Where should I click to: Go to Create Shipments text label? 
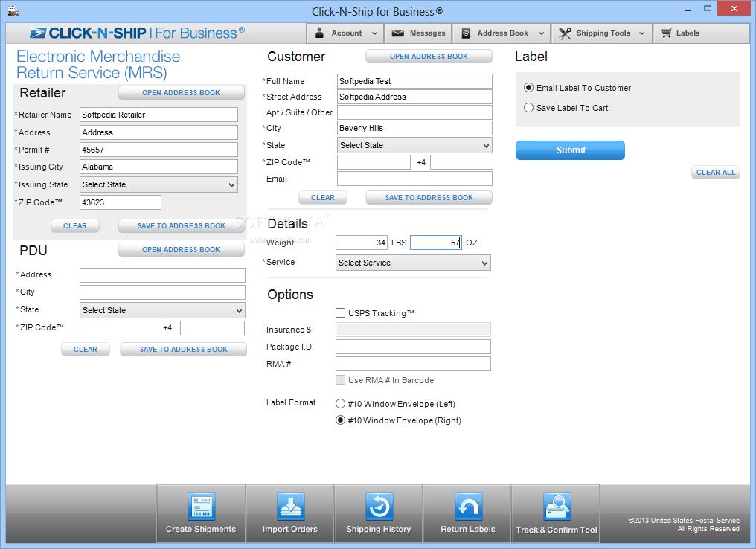[x=201, y=529]
